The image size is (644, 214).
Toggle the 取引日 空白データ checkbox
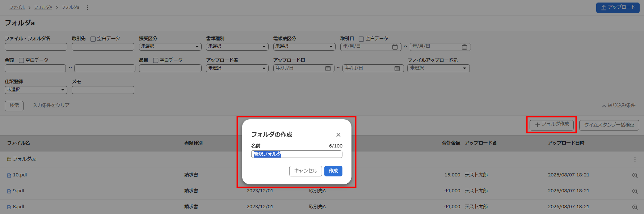click(x=361, y=39)
